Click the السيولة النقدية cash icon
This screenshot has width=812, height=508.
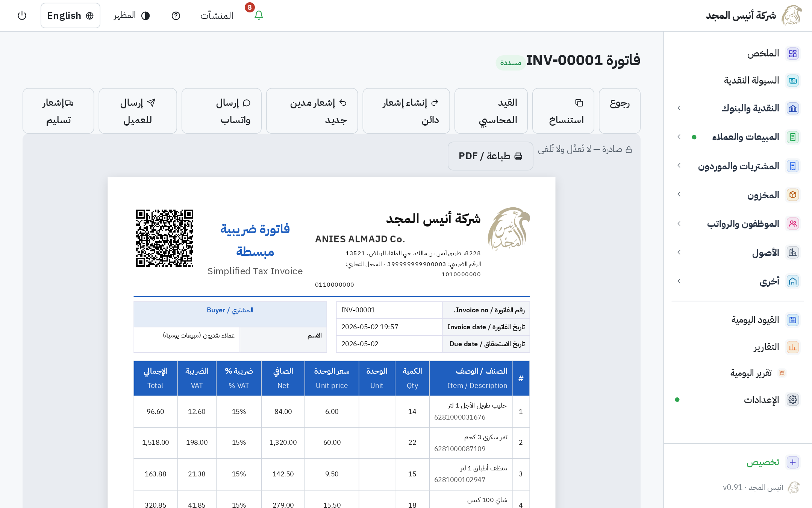[793, 81]
